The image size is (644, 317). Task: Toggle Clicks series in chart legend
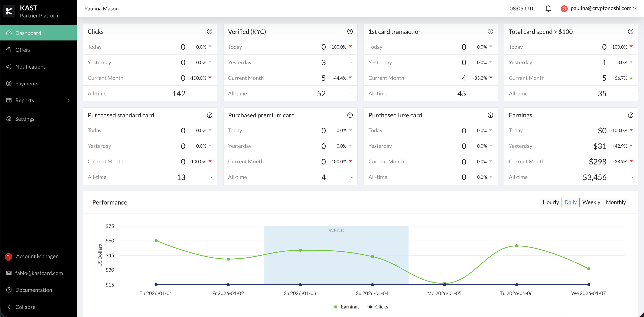point(378,307)
